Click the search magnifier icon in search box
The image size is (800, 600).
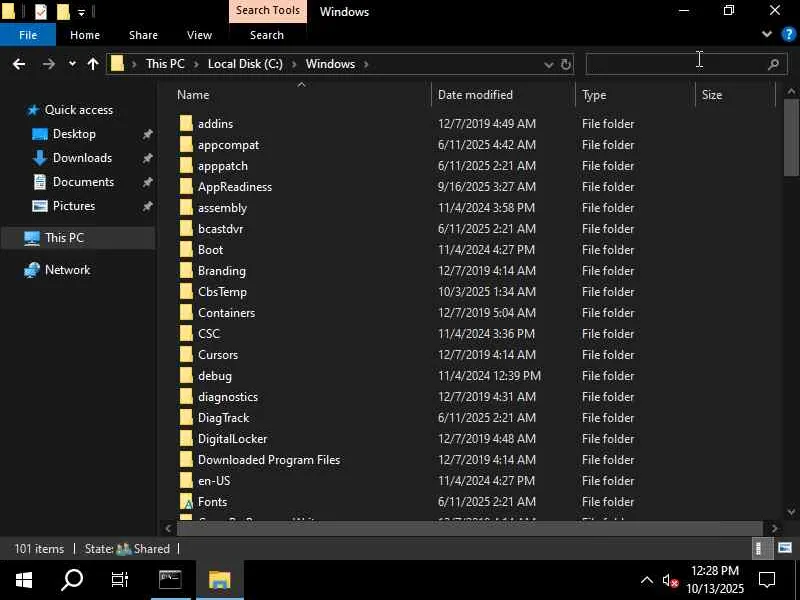773,64
